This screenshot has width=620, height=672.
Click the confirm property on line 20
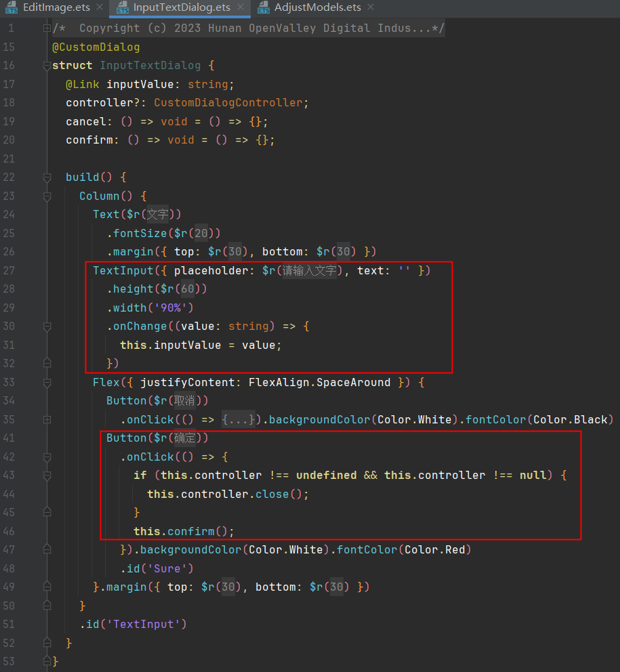pos(89,140)
